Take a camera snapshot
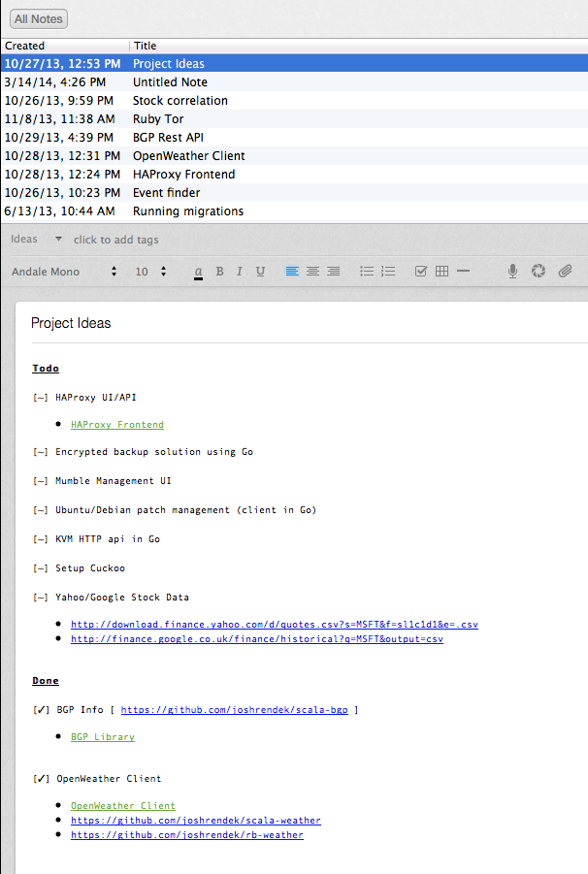Viewport: 588px width, 874px height. coord(539,272)
